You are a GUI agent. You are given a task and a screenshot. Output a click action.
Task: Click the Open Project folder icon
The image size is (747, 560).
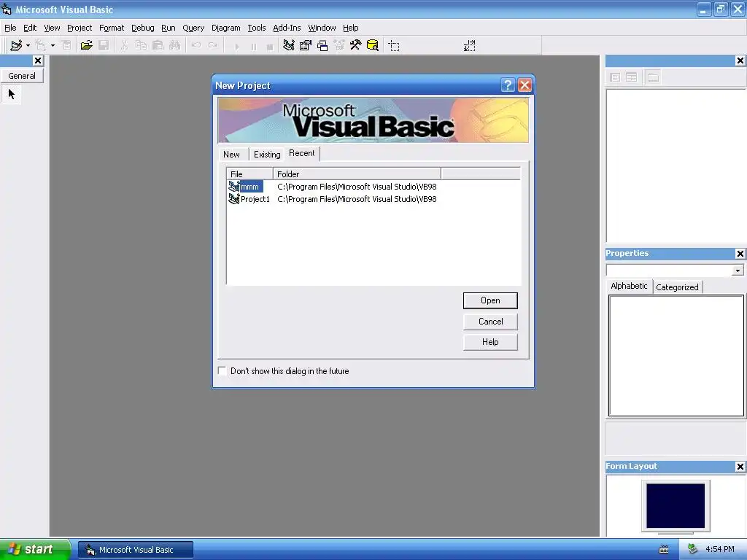point(87,45)
